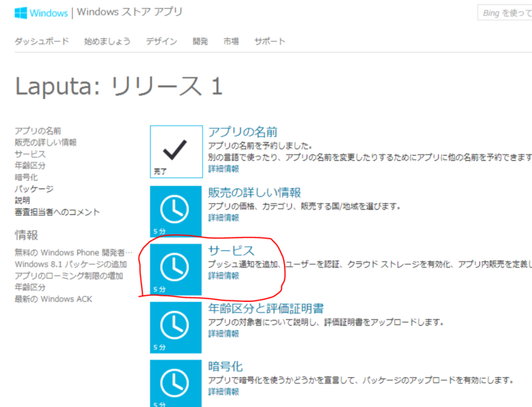
Task: Click the サービス heading link
Action: (231, 251)
